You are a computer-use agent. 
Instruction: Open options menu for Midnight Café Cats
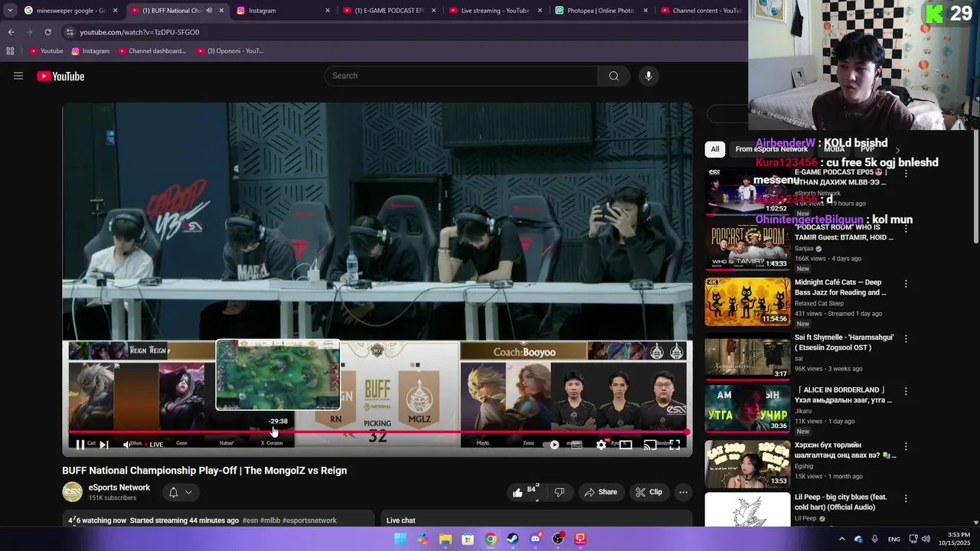(906, 284)
